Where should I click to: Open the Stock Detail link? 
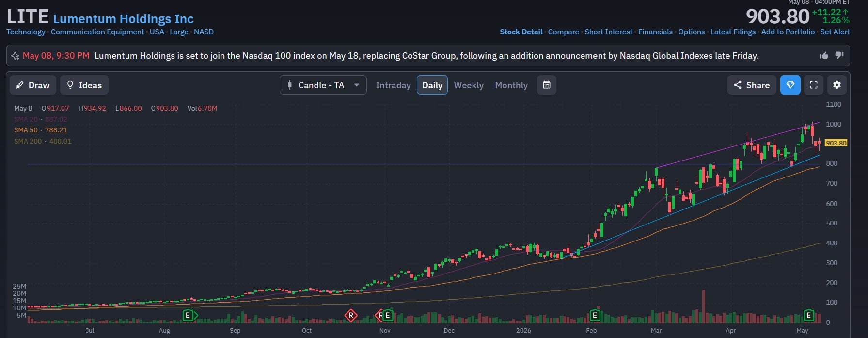pyautogui.click(x=521, y=32)
